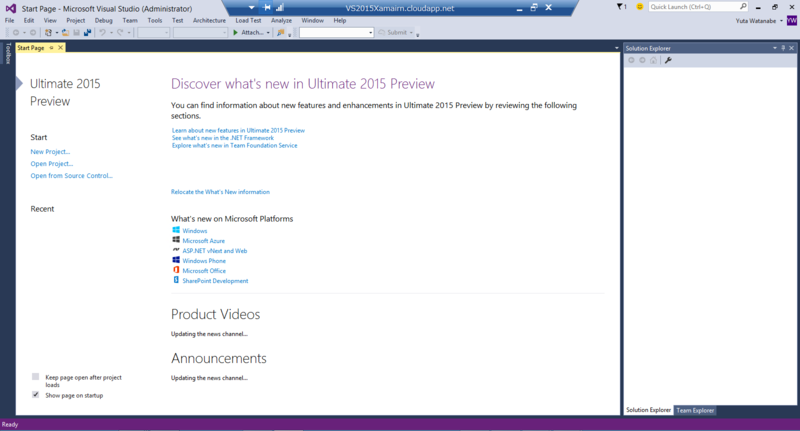This screenshot has height=431, width=800.
Task: Click the New Project... link
Action: 50,151
